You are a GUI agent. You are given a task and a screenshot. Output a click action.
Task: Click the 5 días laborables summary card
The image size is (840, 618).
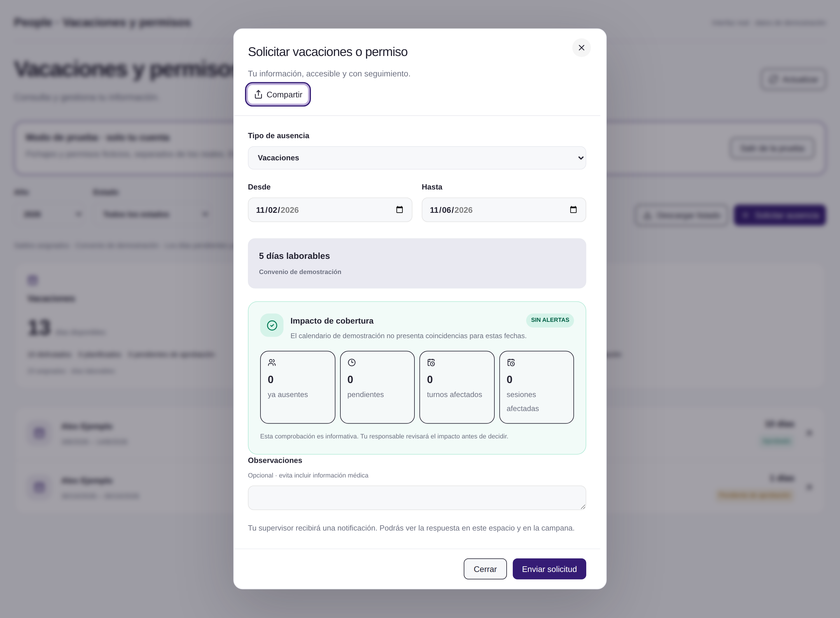point(416,263)
